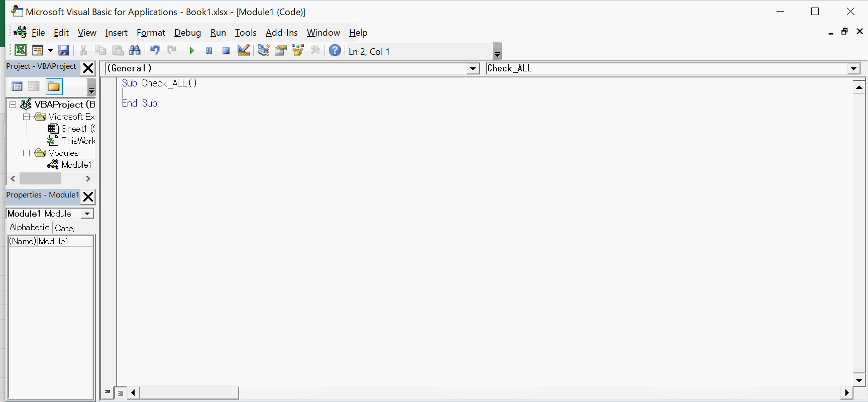Toggle Design Mode in the toolbar

(x=244, y=50)
